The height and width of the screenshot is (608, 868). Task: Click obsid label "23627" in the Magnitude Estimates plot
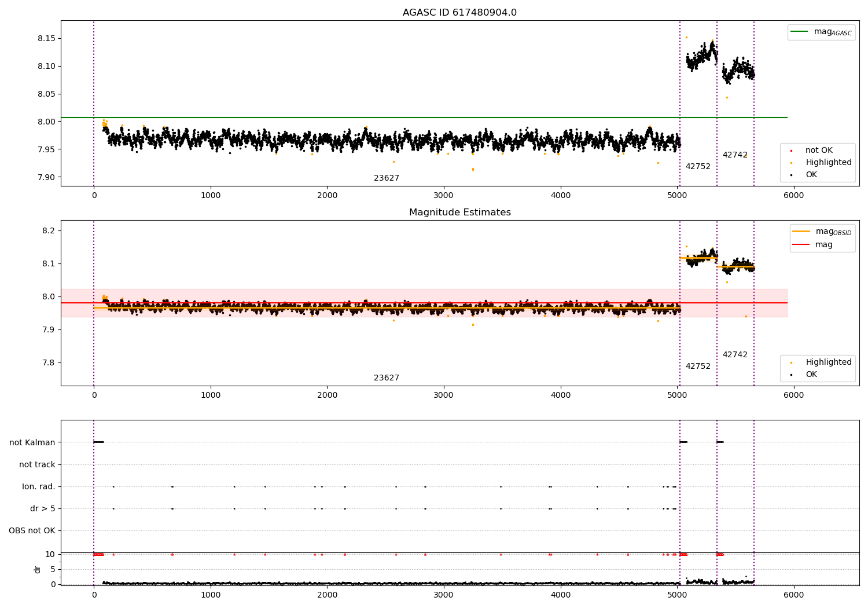pos(387,378)
